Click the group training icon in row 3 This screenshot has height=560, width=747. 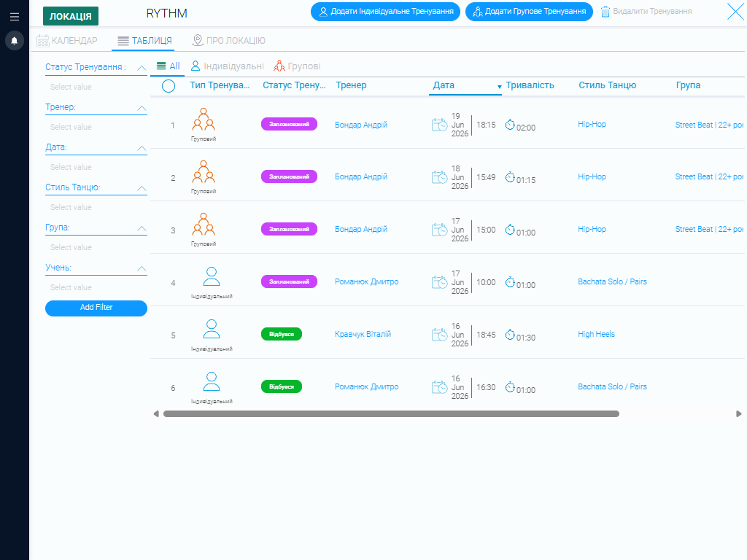[x=204, y=224]
